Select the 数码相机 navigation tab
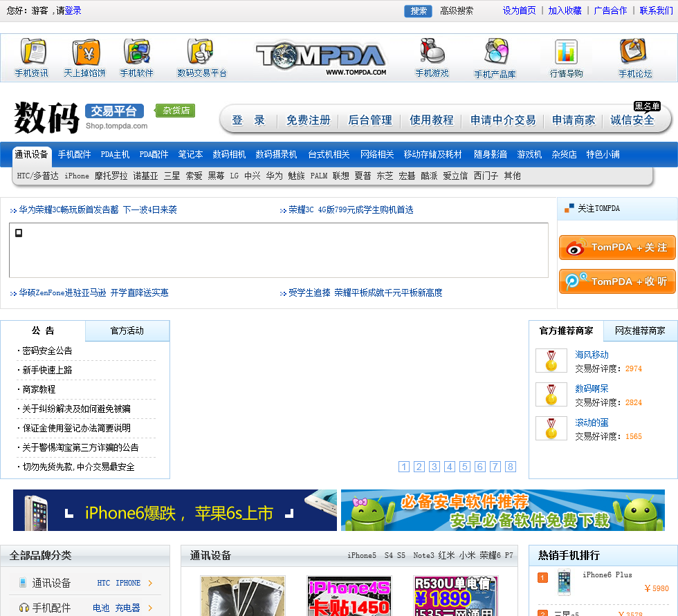Viewport: 678px width, 616px height. click(229, 155)
